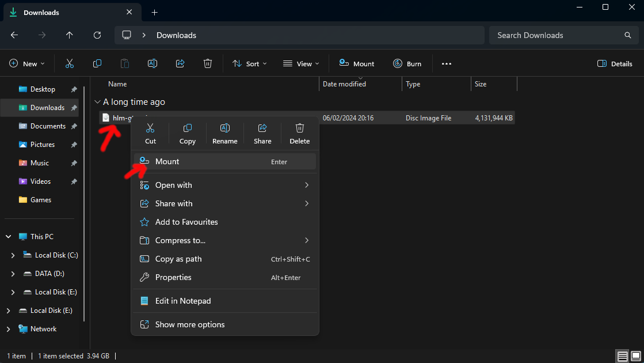
Task: Click the Copy icon in the toolbar
Action: pyautogui.click(x=97, y=64)
